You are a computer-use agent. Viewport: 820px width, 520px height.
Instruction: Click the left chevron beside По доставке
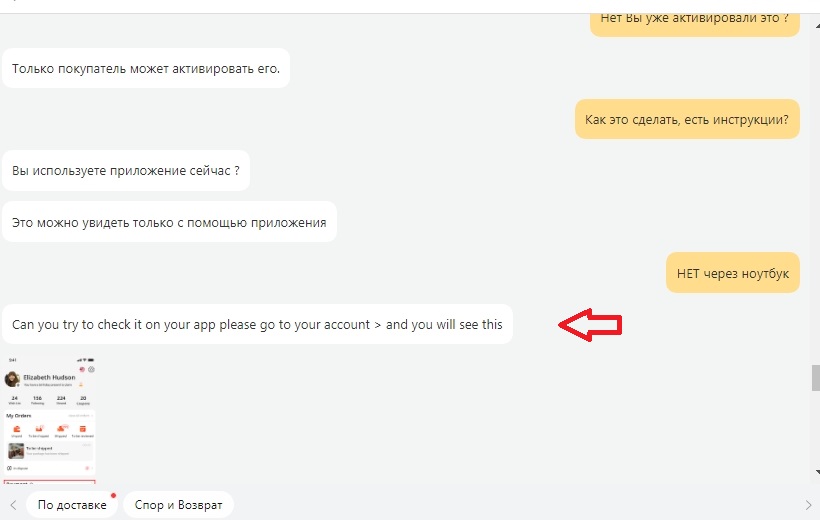(x=14, y=505)
